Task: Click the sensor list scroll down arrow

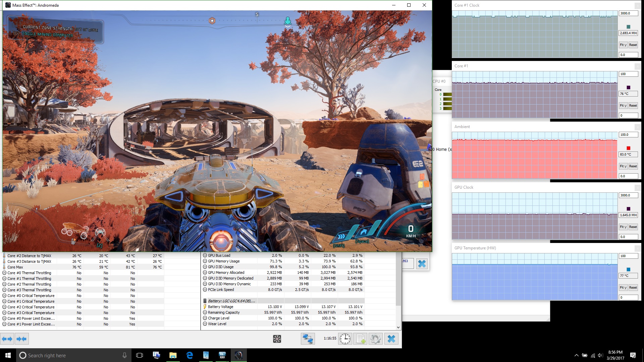Action: (x=398, y=327)
